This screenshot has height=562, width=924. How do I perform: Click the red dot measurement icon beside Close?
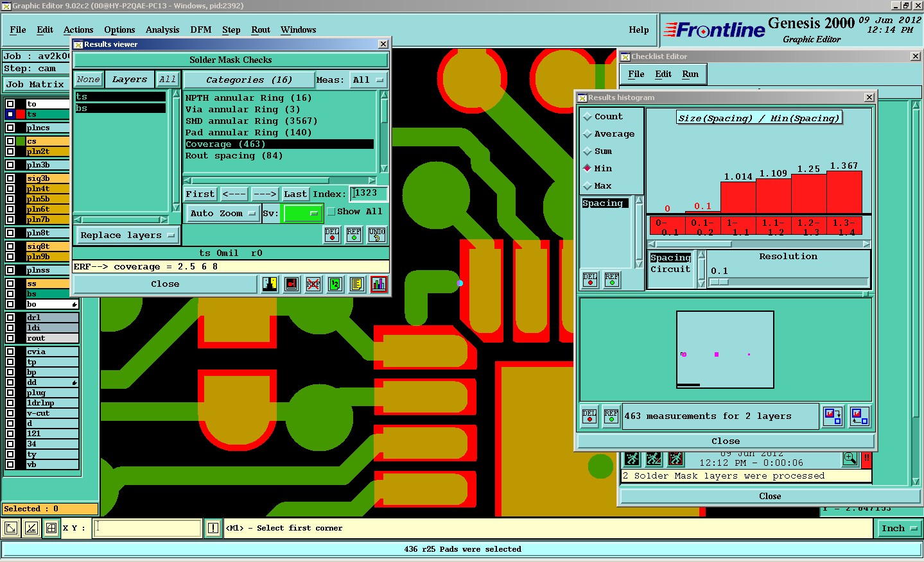click(x=292, y=284)
